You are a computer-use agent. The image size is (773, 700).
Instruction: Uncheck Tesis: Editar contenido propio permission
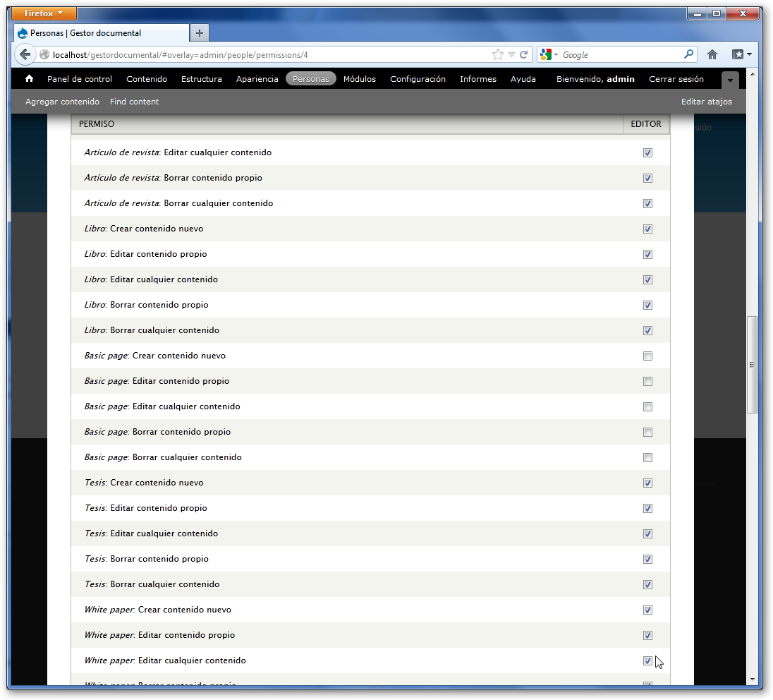point(647,509)
